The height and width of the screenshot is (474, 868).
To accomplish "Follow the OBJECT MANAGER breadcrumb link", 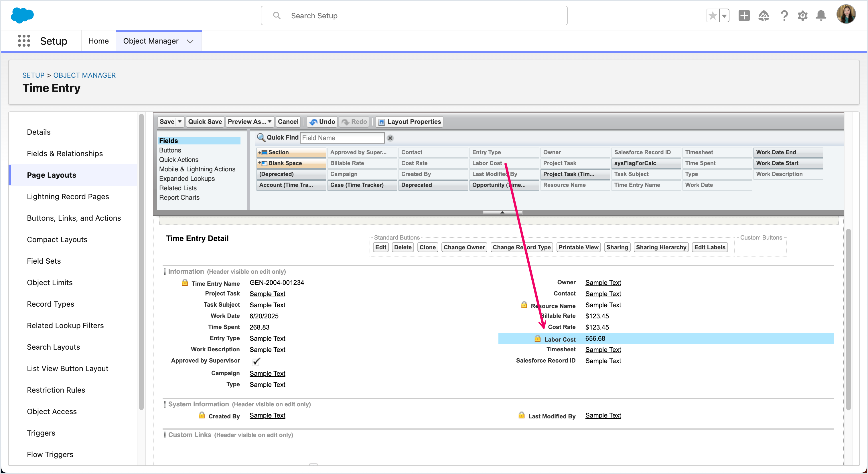I will click(84, 75).
